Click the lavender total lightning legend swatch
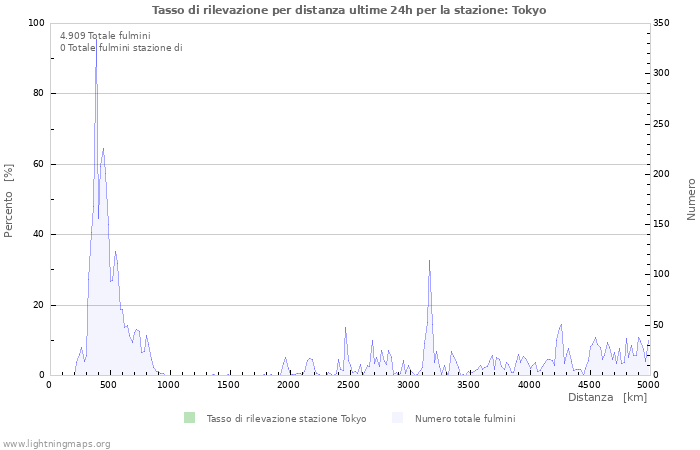 pos(398,418)
